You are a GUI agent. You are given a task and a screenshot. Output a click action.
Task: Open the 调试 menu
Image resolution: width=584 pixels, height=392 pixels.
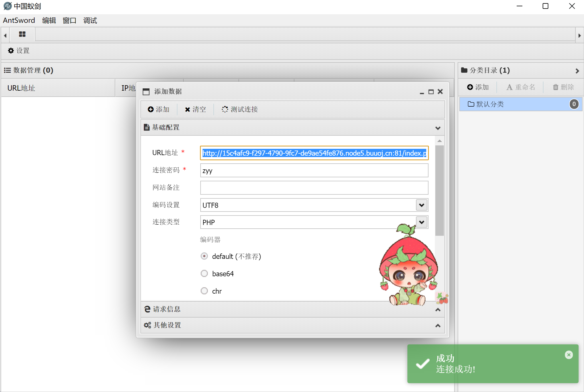90,20
